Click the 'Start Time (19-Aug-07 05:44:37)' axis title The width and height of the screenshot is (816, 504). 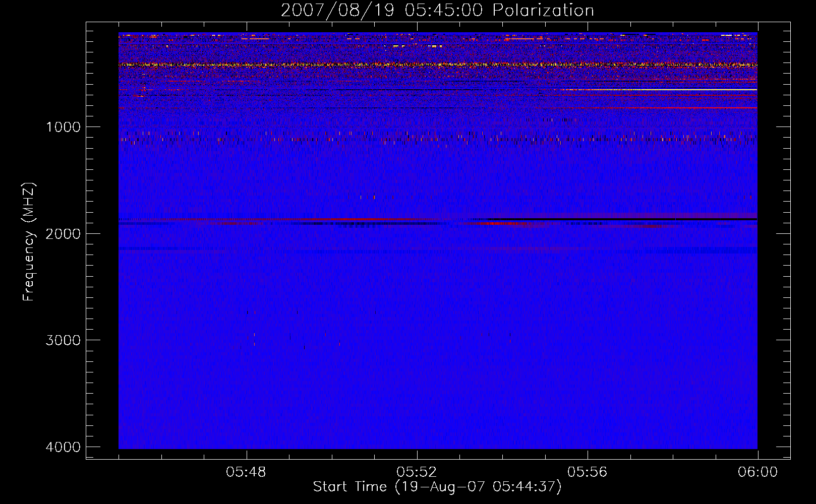pyautogui.click(x=437, y=487)
